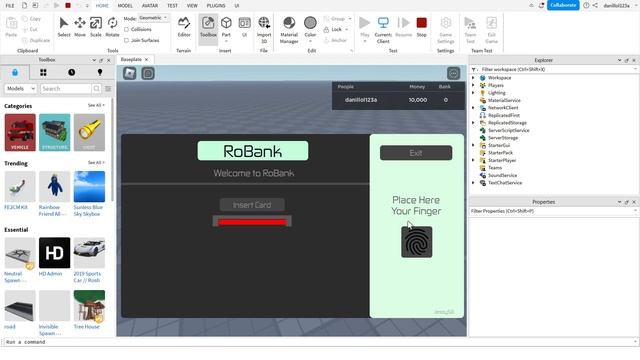The height and width of the screenshot is (360, 640).
Task: Open the Mode Geometric dropdown
Action: tap(153, 18)
